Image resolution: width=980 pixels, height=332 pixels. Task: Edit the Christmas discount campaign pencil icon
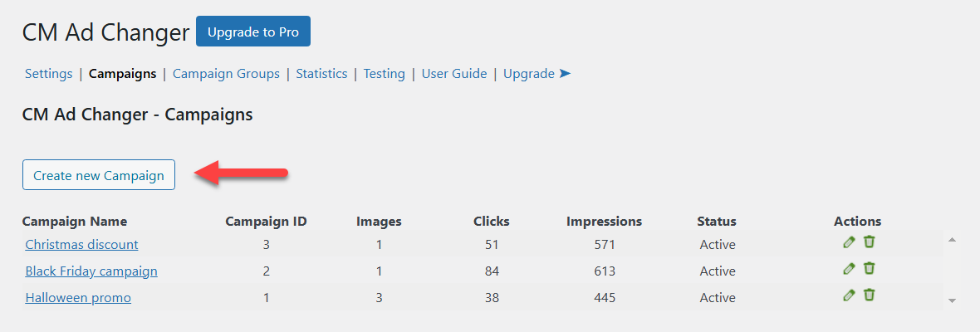tap(849, 242)
